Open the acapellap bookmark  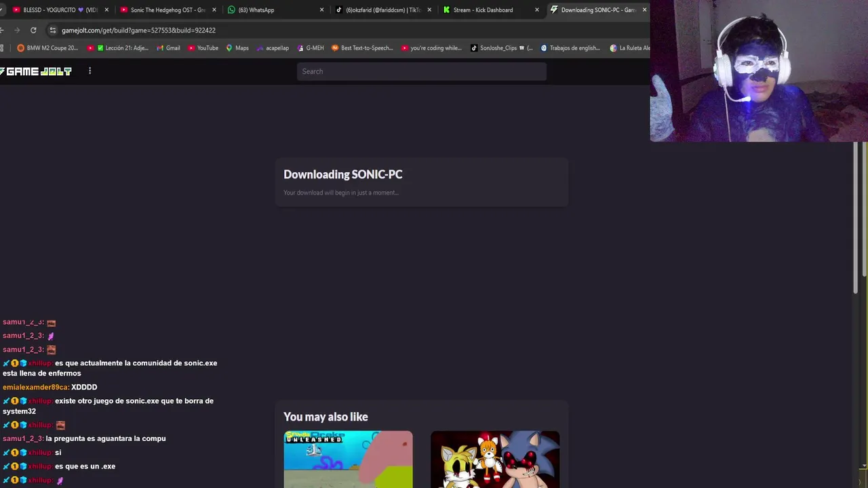tap(273, 48)
